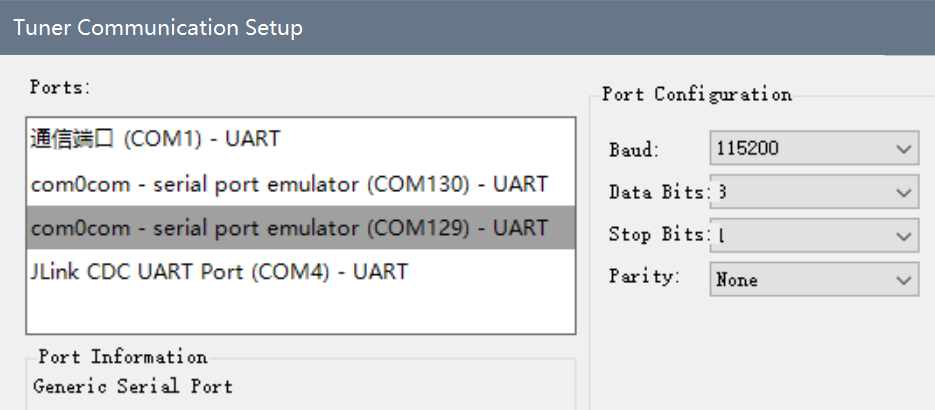Click the Data Bits chevron arrow
Viewport: 935px width, 410px height.
[x=904, y=192]
